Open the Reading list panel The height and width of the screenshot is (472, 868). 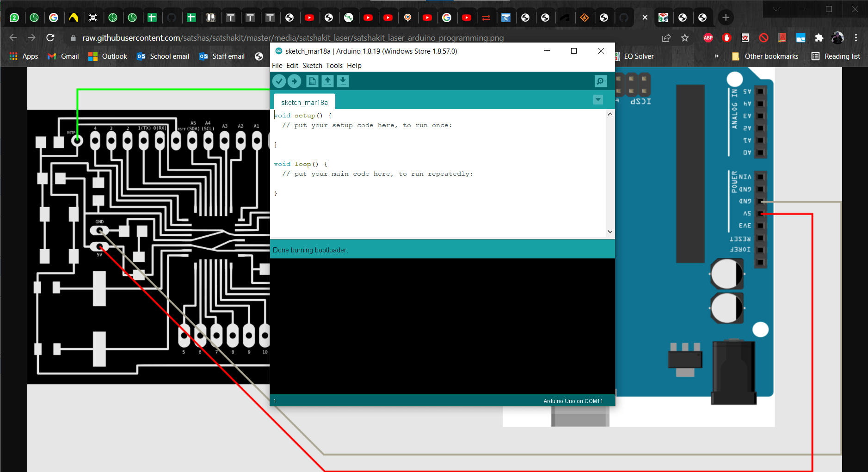click(x=836, y=56)
